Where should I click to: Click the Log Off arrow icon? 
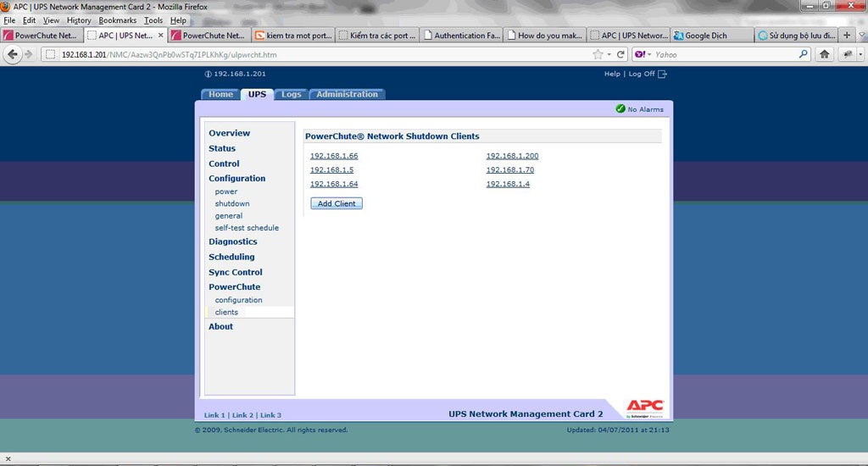(662, 74)
